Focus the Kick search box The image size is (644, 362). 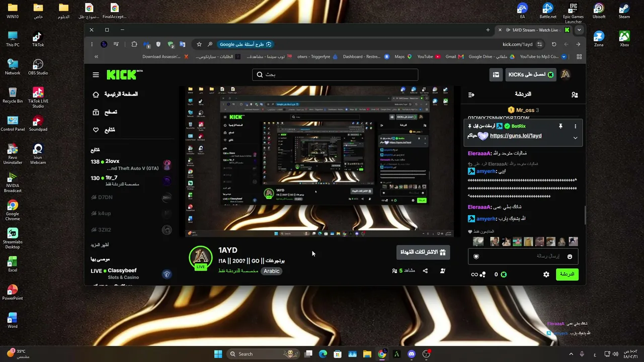tap(335, 74)
